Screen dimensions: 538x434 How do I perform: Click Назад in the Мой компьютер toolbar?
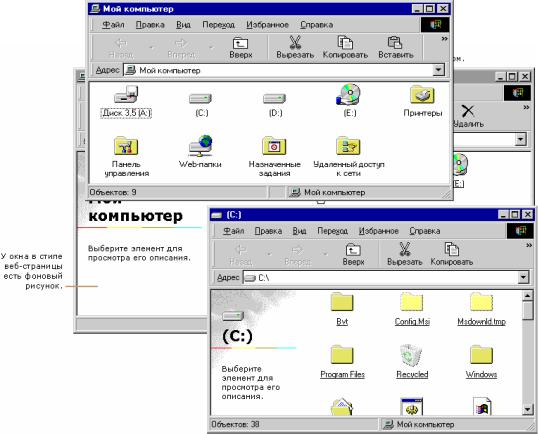[121, 48]
